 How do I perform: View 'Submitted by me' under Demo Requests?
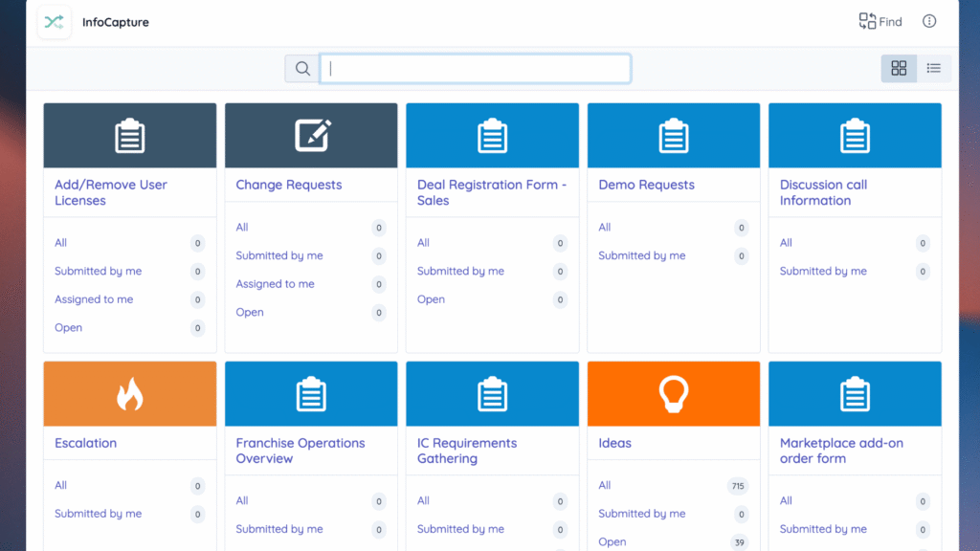(641, 255)
